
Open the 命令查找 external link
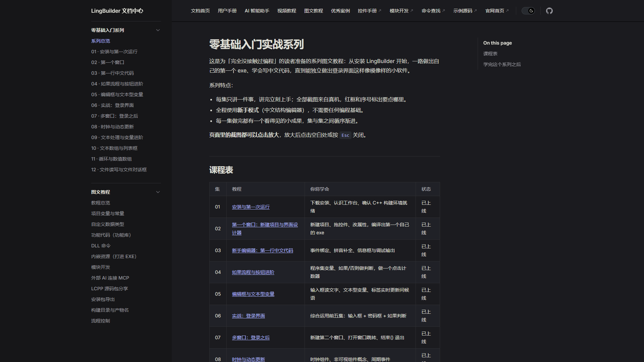433,11
